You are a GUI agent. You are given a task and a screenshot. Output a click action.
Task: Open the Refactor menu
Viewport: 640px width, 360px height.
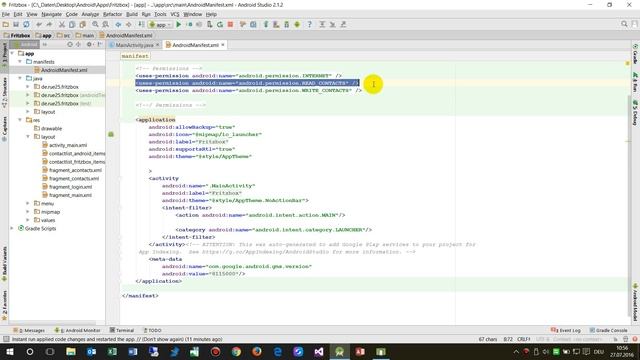point(112,14)
